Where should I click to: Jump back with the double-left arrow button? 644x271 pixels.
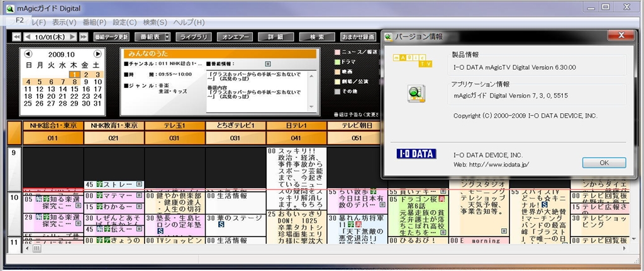coord(17,37)
